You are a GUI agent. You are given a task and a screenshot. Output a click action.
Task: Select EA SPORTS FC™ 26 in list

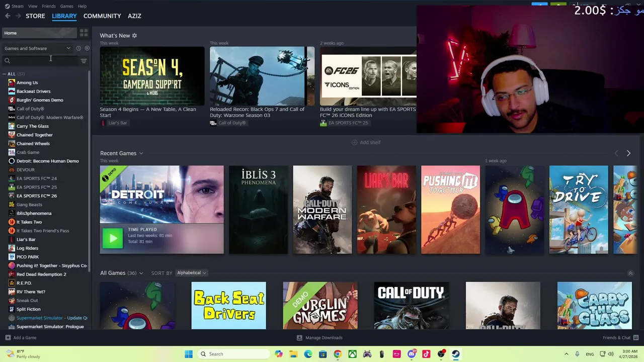click(x=36, y=196)
